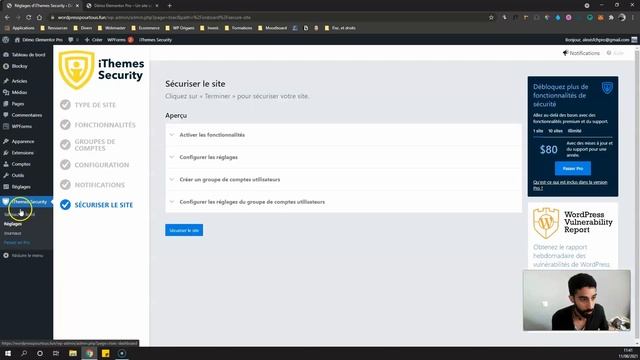The width and height of the screenshot is (640, 360).
Task: Open the Applications bookmarks shortcut
Action: tap(20, 28)
